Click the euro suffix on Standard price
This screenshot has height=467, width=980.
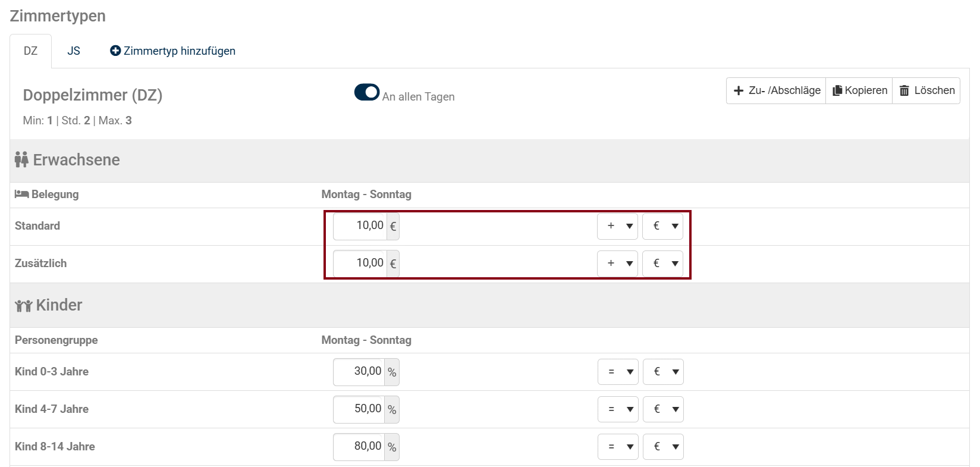tap(392, 227)
